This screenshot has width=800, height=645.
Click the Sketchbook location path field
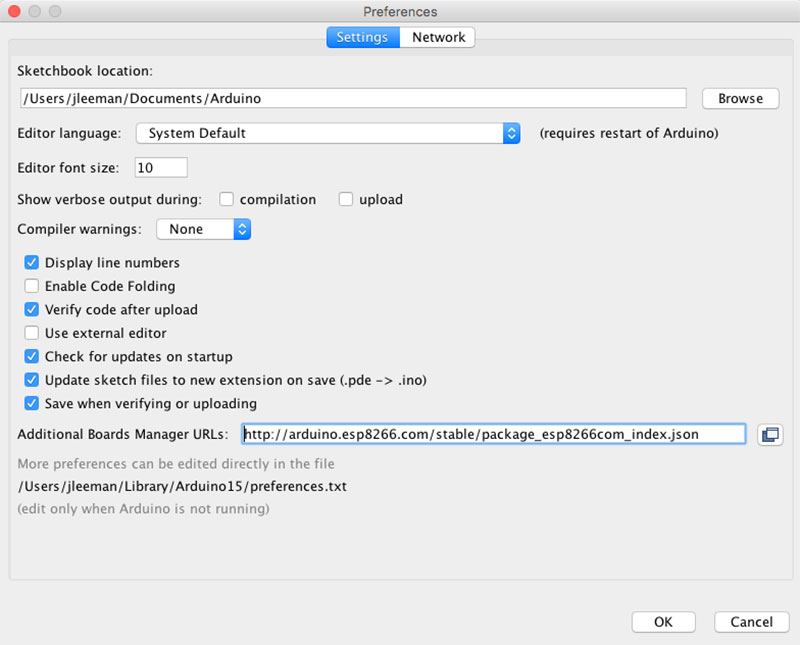pyautogui.click(x=353, y=98)
